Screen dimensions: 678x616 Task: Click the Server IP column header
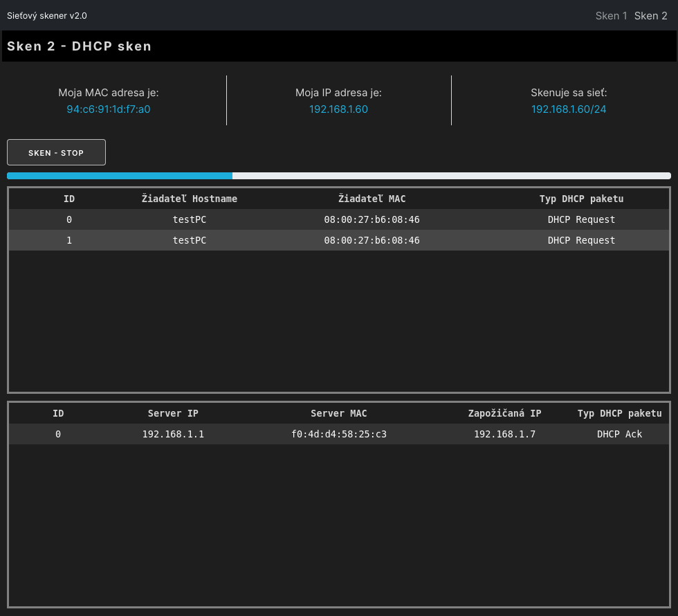(x=173, y=413)
